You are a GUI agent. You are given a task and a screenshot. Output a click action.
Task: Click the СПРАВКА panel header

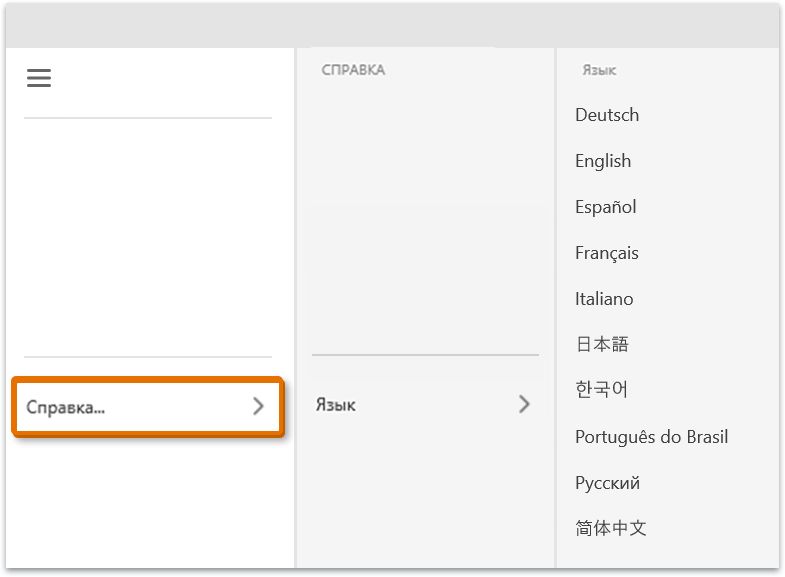[x=353, y=70]
